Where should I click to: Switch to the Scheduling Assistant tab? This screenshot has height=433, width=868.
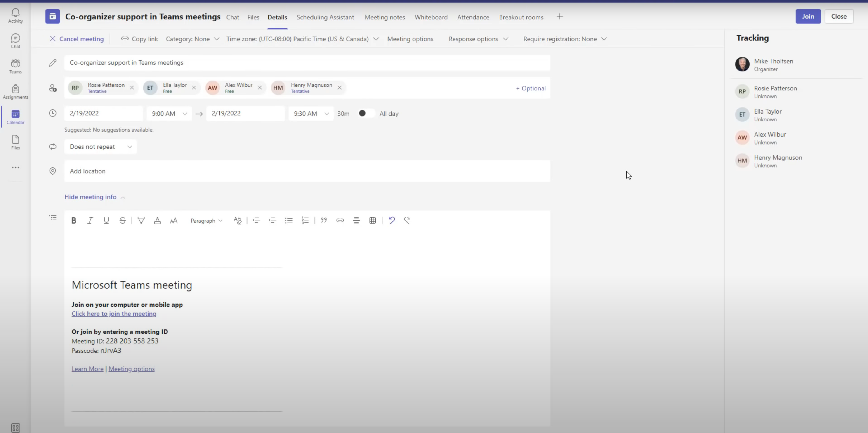pos(325,17)
